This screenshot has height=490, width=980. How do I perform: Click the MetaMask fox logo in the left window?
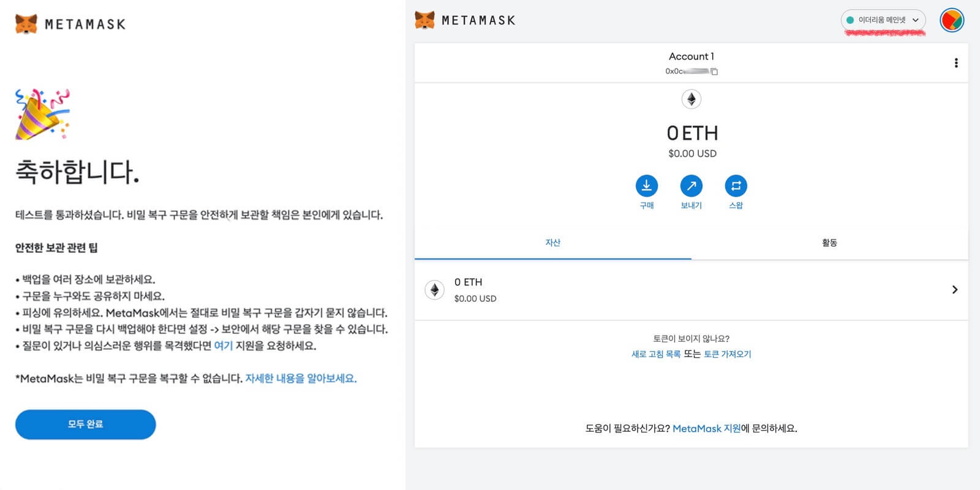pyautogui.click(x=26, y=24)
